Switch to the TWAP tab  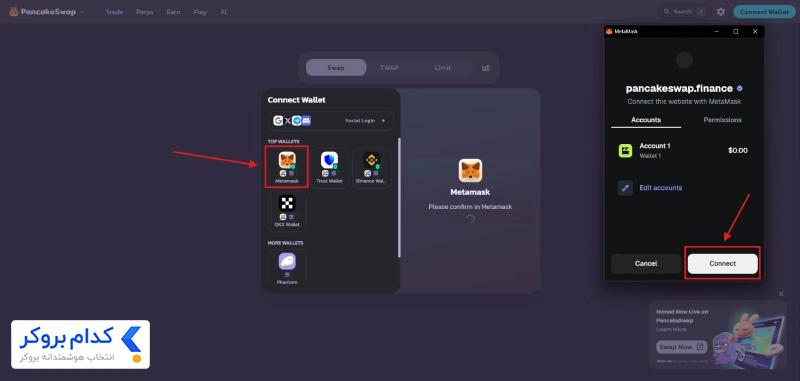[389, 67]
